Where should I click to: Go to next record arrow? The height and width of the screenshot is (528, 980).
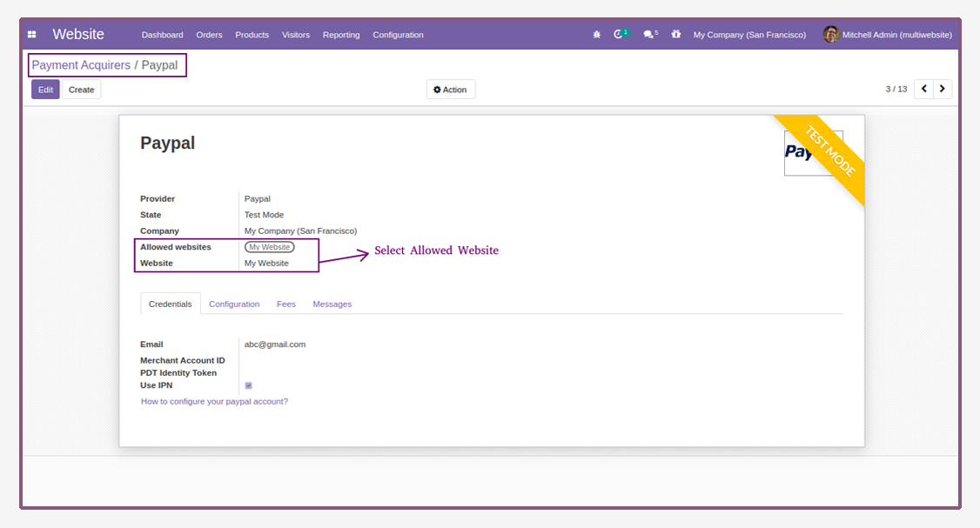click(943, 90)
